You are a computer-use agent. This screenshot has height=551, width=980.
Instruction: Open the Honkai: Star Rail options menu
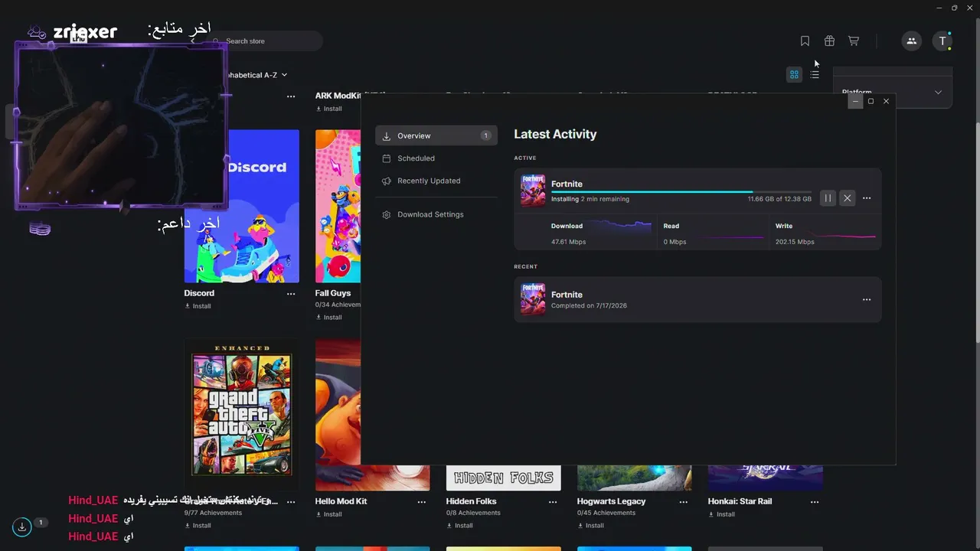[815, 502]
